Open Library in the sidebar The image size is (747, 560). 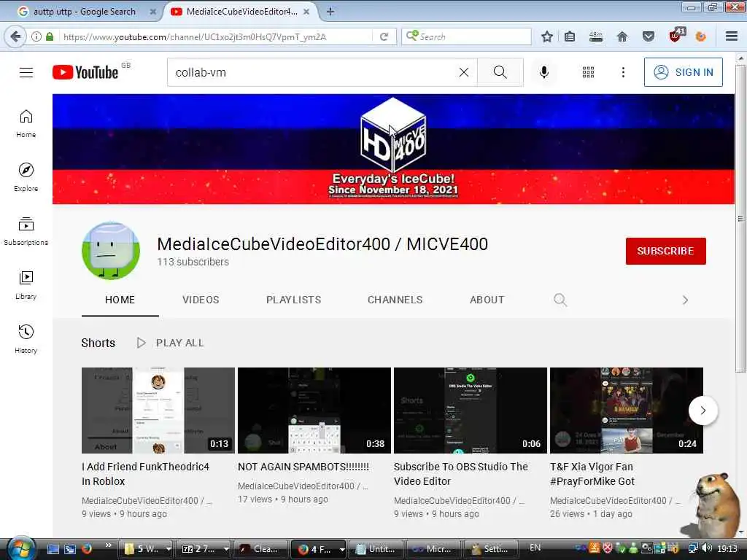click(26, 285)
